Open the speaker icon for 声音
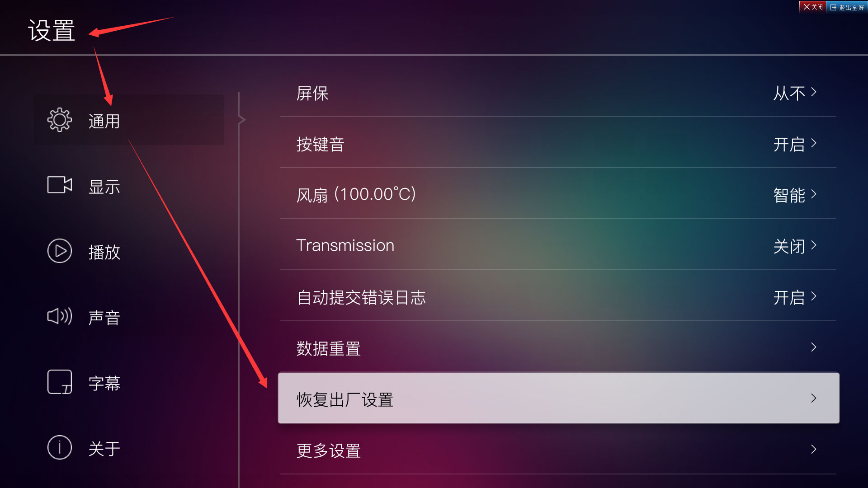The height and width of the screenshot is (488, 868). (60, 316)
